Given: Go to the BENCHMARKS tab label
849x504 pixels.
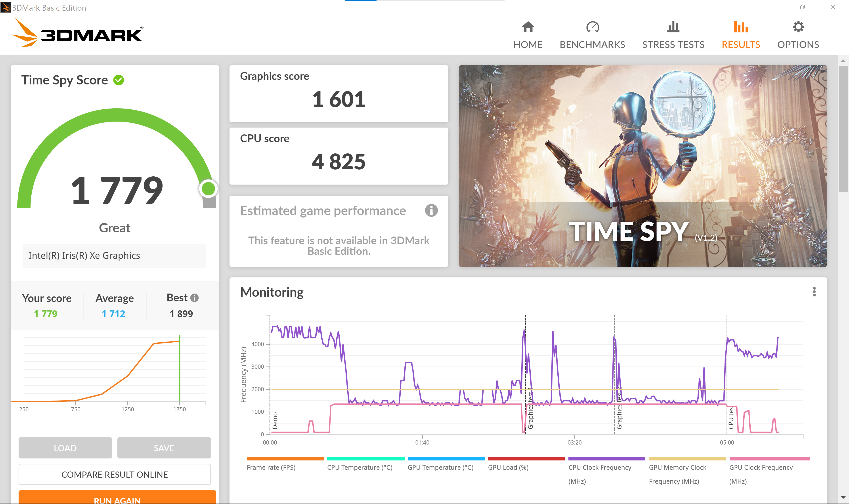Looking at the screenshot, I should [592, 44].
